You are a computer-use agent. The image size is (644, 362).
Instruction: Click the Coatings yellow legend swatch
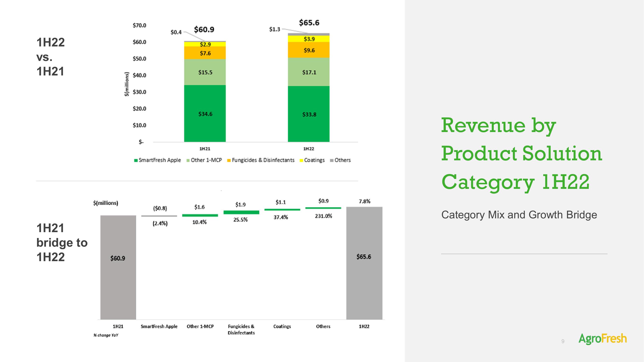(x=301, y=161)
